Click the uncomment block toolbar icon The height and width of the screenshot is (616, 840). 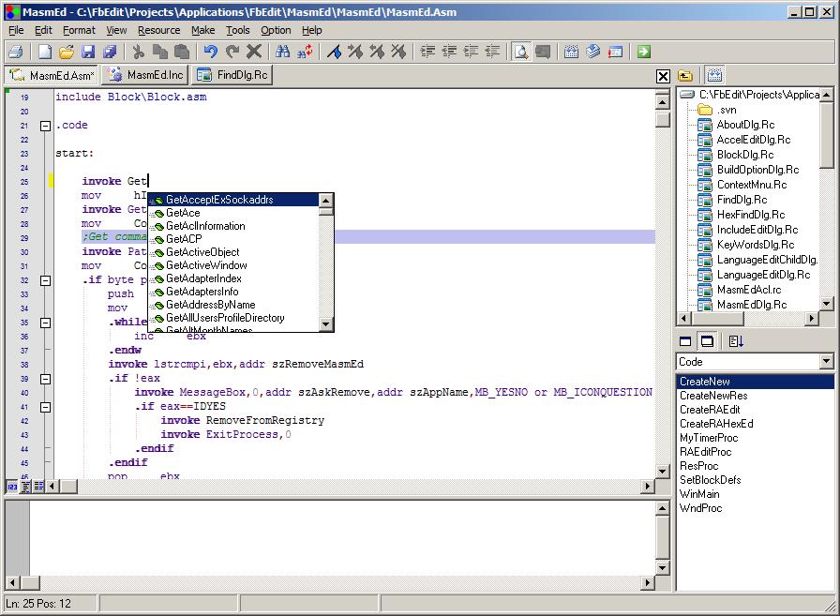click(x=492, y=52)
